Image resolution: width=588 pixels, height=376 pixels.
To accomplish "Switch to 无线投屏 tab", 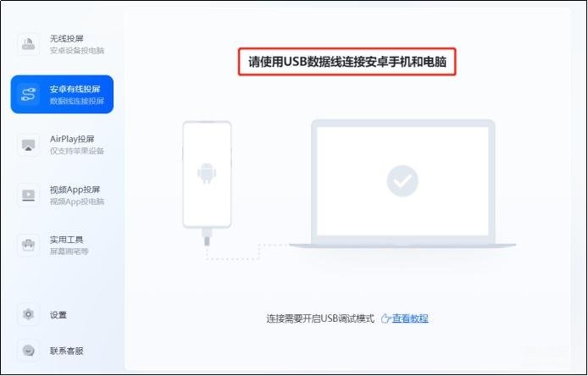I will point(62,44).
